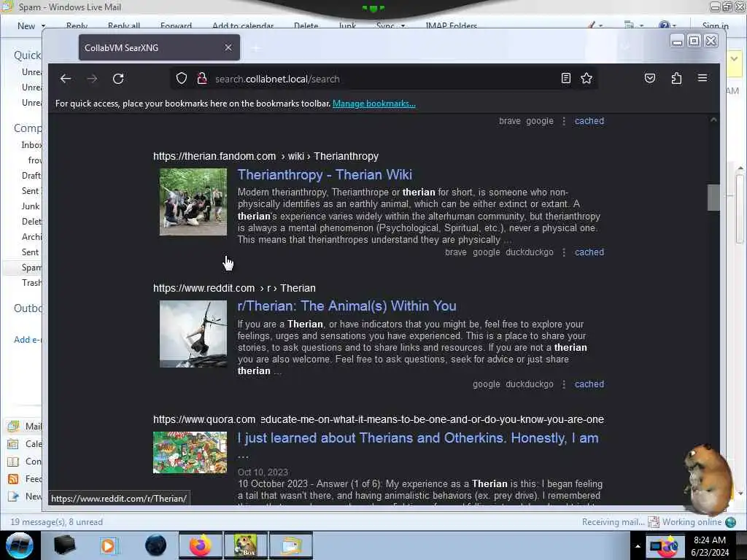Click the Firefox page scrollbar thumb
The image size is (747, 560).
713,197
